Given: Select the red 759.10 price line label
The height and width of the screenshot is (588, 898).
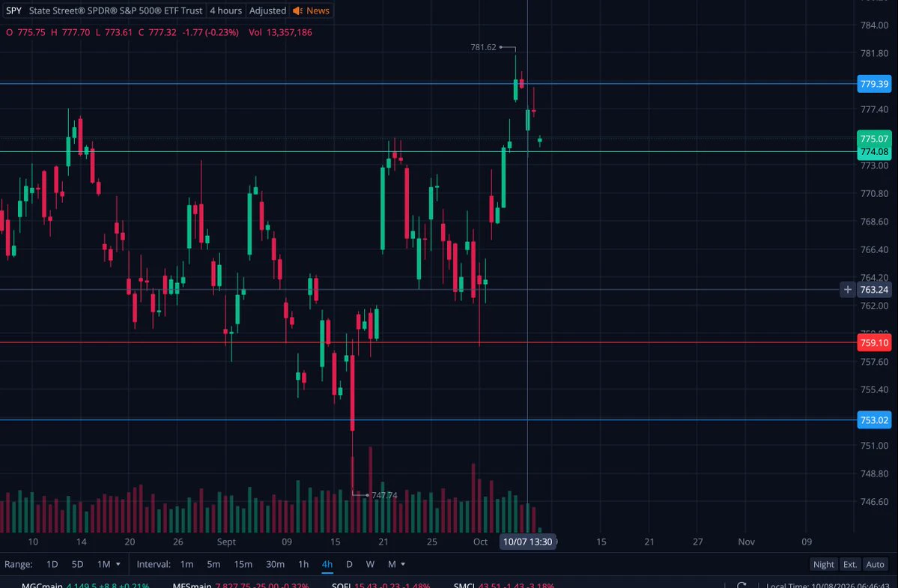Looking at the screenshot, I should 875,343.
